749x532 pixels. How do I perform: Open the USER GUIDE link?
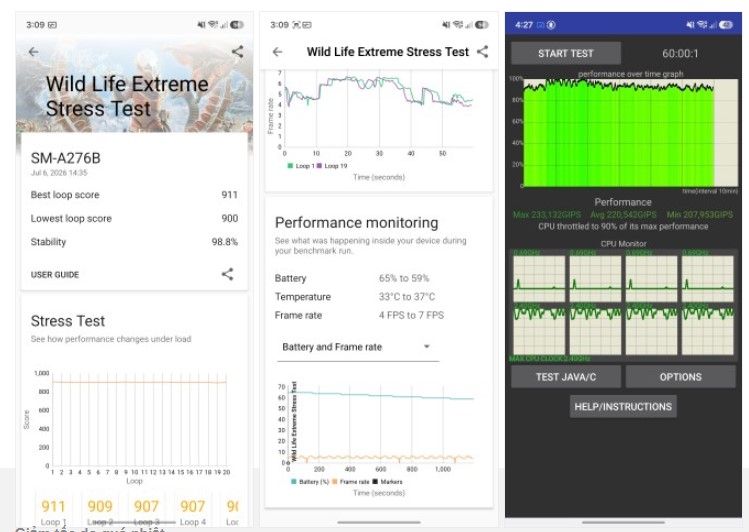tap(55, 275)
